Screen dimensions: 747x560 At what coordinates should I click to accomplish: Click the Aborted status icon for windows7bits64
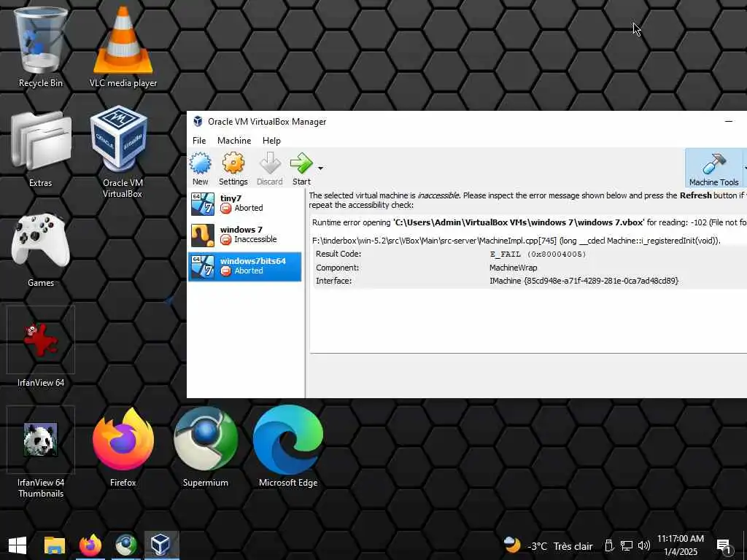(226, 271)
